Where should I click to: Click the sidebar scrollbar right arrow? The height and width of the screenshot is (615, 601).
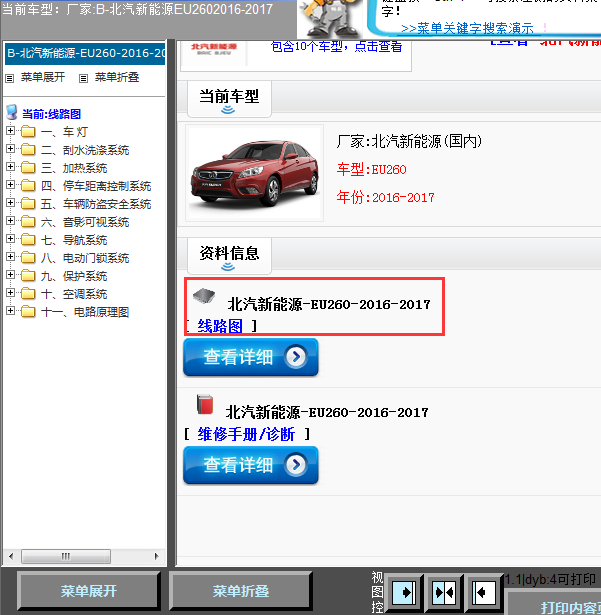click(x=157, y=556)
